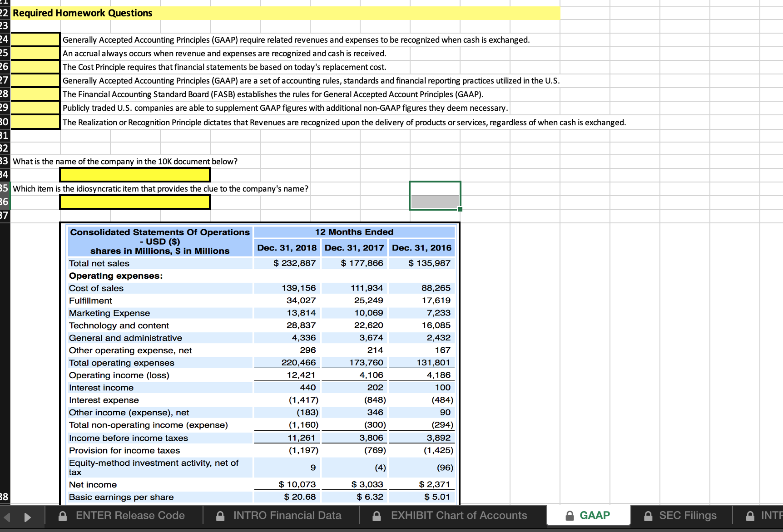Open the ENTER Release Code sheet tab
The image size is (783, 532).
[123, 516]
